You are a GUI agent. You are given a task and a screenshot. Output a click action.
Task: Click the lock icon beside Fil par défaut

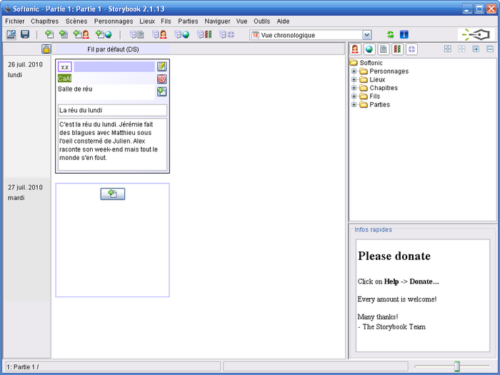(x=46, y=49)
